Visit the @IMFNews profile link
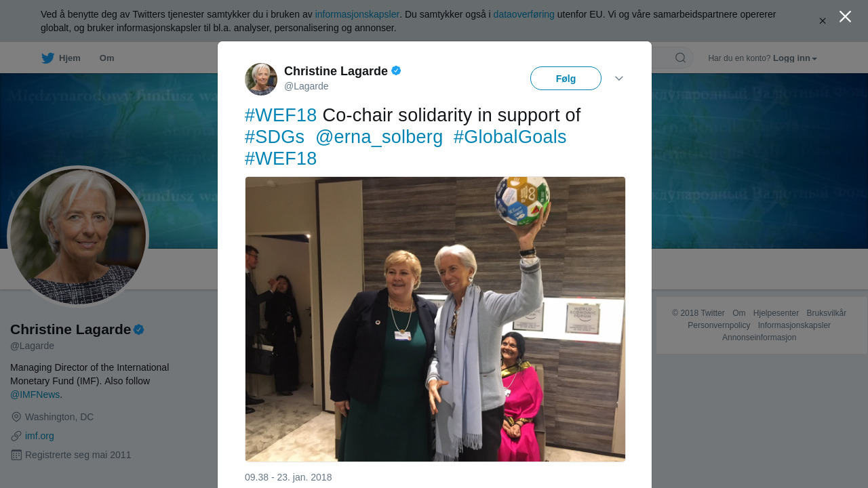Image resolution: width=868 pixels, height=488 pixels. 35,394
